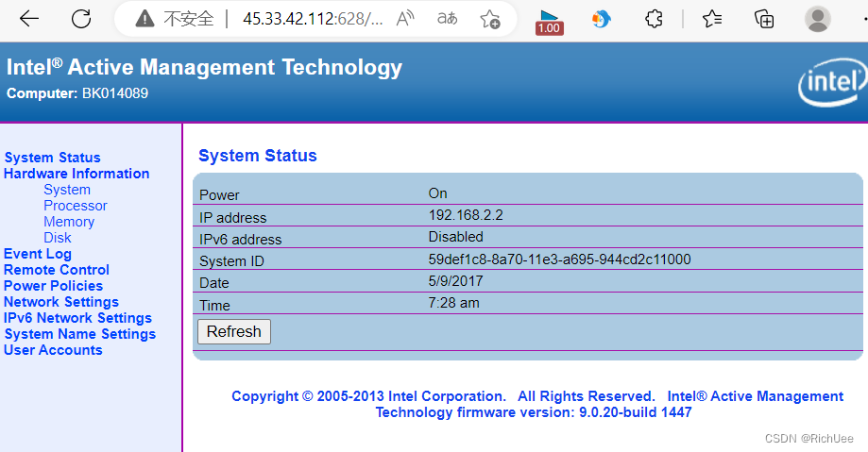The width and height of the screenshot is (868, 452).
Task: Click the Intel logo
Action: click(832, 82)
